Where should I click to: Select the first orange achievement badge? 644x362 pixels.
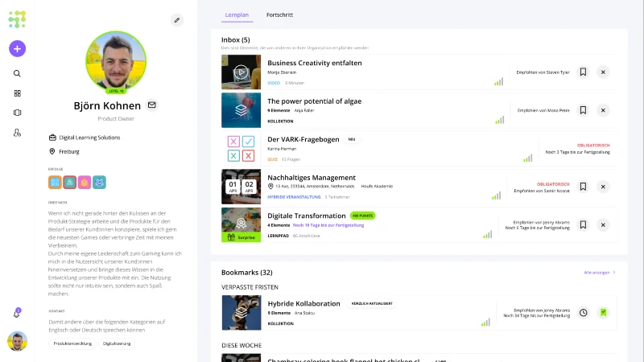(55, 183)
